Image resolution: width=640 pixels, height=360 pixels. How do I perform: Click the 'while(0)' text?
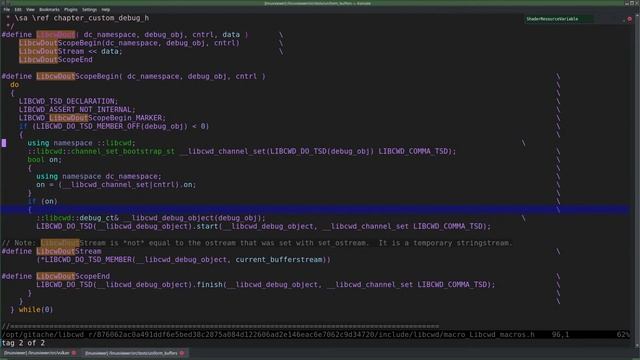[36, 309]
